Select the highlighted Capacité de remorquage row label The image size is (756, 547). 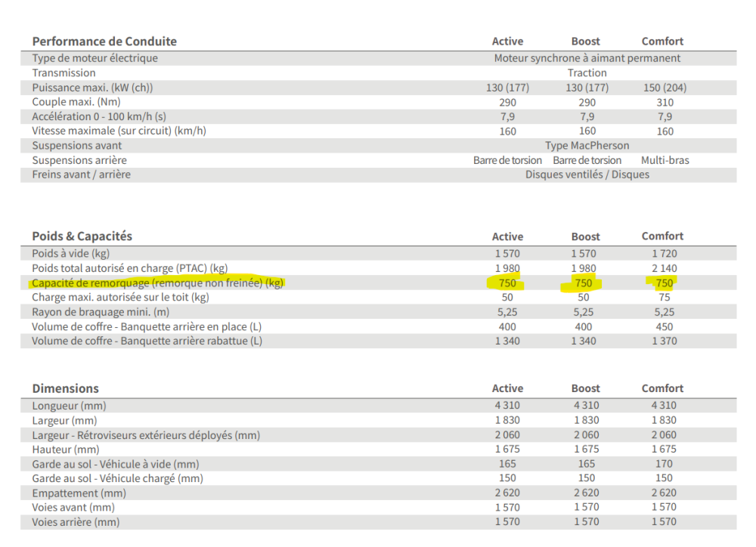(x=157, y=283)
